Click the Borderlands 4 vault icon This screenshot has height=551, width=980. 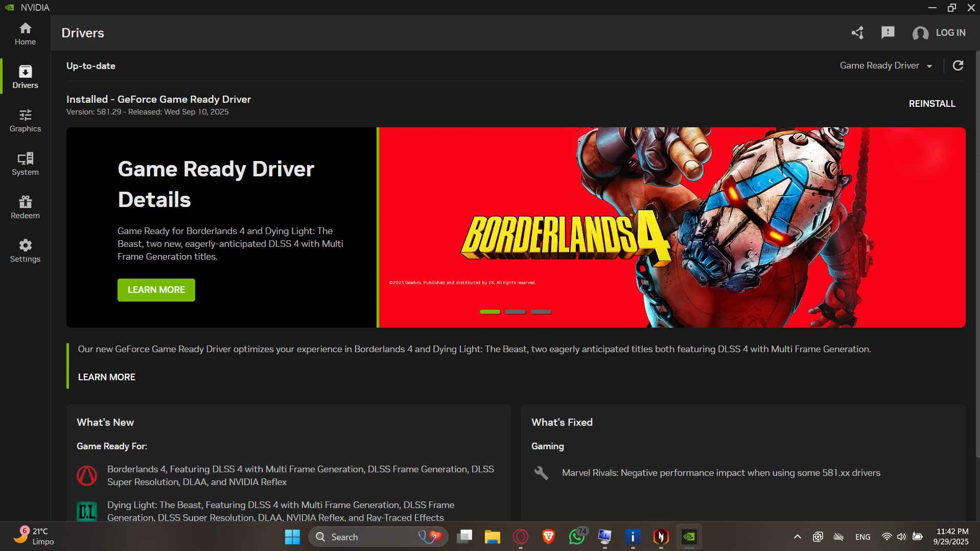[x=87, y=475]
